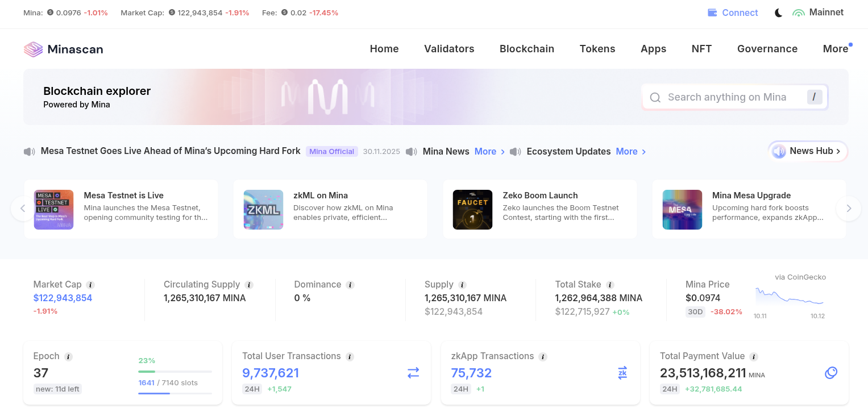Click Circulating Supply info icon

tap(249, 285)
